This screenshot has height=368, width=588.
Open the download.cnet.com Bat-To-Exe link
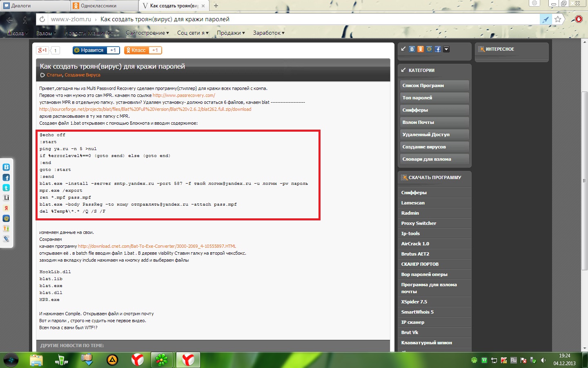click(x=157, y=246)
